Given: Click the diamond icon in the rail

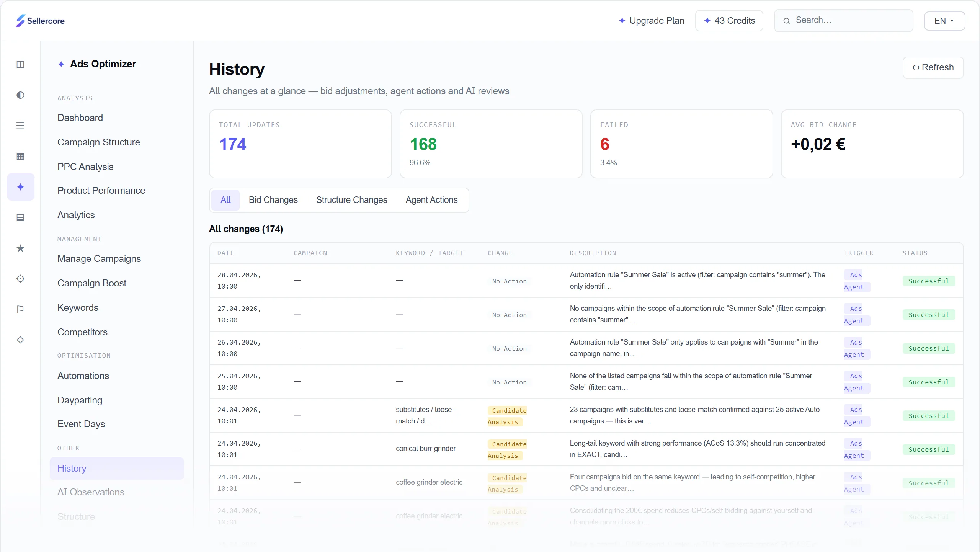Looking at the screenshot, I should pyautogui.click(x=20, y=340).
